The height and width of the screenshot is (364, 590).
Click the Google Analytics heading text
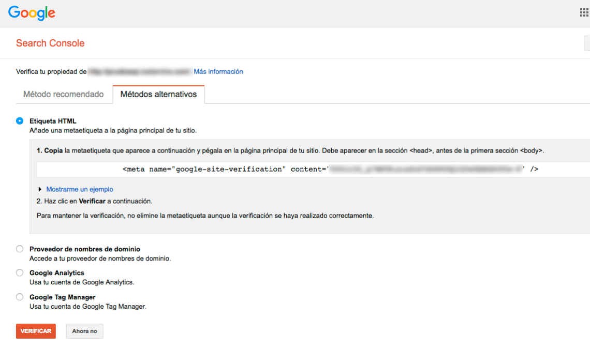pyautogui.click(x=57, y=272)
